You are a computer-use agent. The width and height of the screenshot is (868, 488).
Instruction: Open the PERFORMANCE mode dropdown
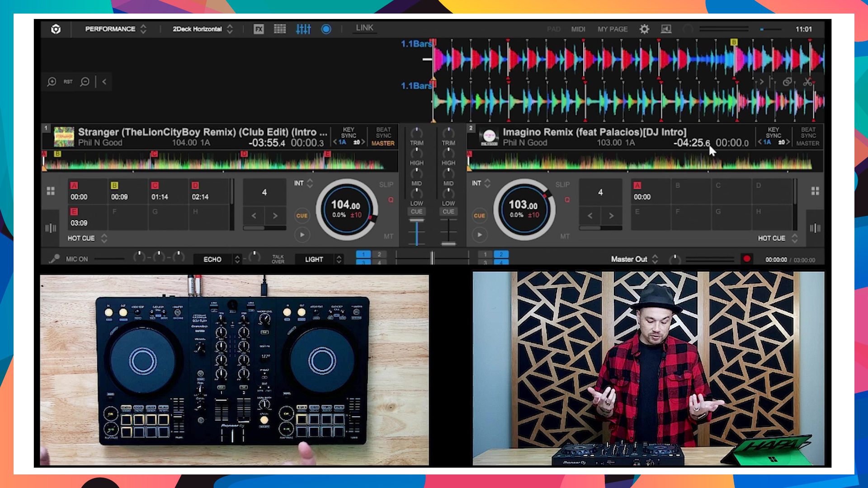[116, 29]
